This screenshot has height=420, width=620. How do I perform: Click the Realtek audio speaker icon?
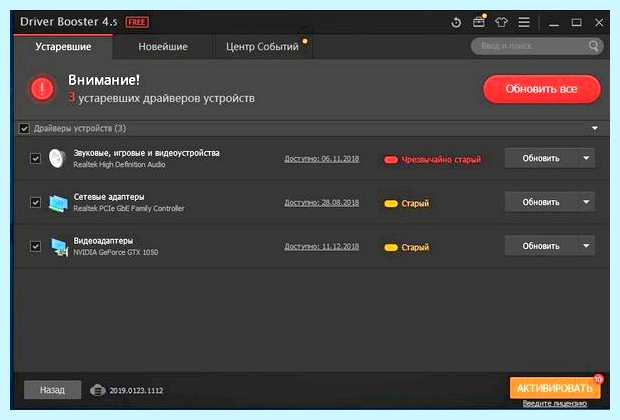point(57,158)
